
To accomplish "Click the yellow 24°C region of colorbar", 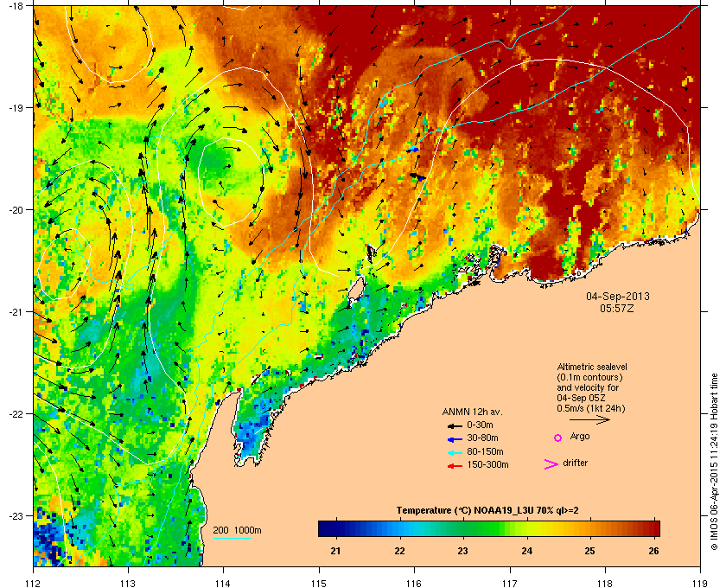I will pyautogui.click(x=527, y=528).
